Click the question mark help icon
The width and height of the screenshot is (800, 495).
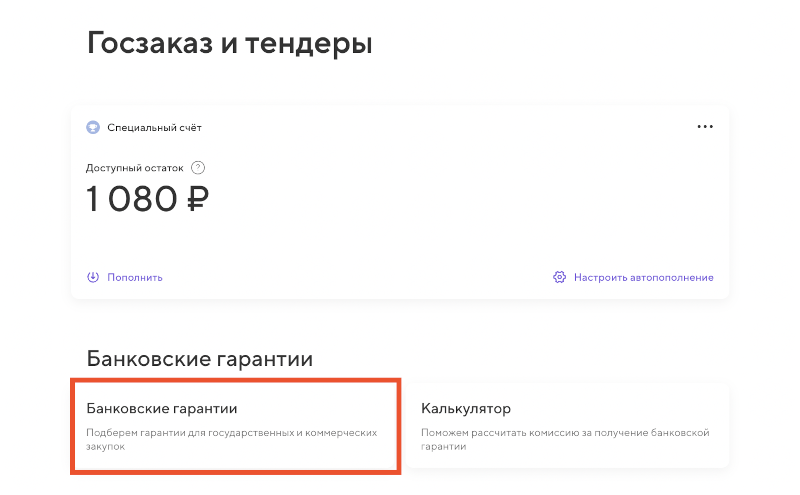click(x=198, y=168)
